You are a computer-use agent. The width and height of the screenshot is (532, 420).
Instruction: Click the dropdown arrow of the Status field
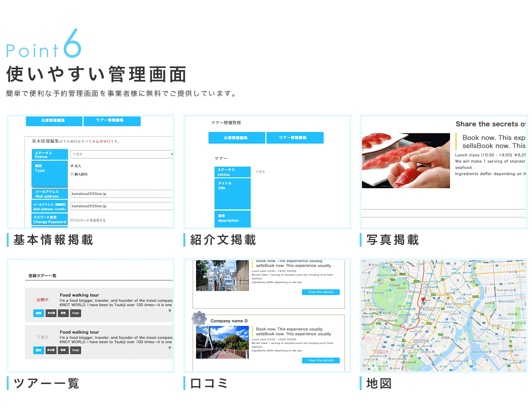click(172, 154)
